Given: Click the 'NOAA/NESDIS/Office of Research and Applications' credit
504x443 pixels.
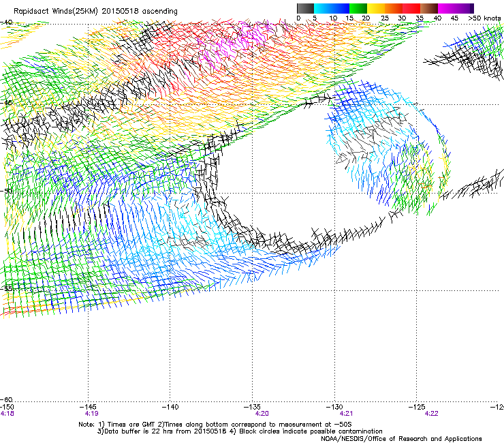Looking at the screenshot, I should click(401, 439).
